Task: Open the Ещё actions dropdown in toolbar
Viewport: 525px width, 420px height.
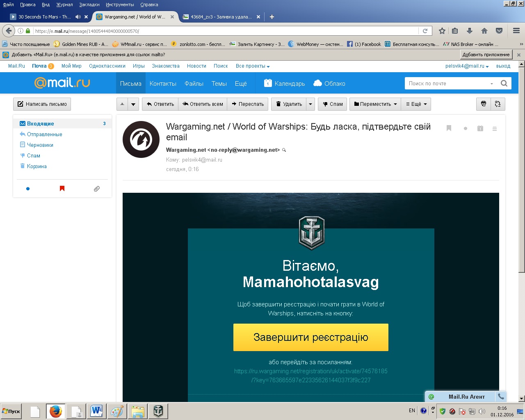Action: tap(416, 104)
